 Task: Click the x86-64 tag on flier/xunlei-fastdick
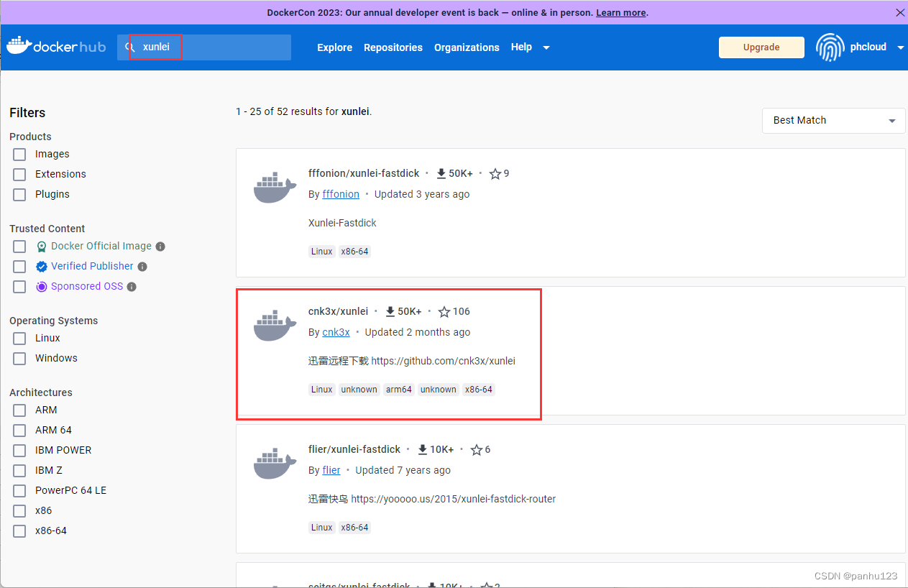(x=354, y=528)
